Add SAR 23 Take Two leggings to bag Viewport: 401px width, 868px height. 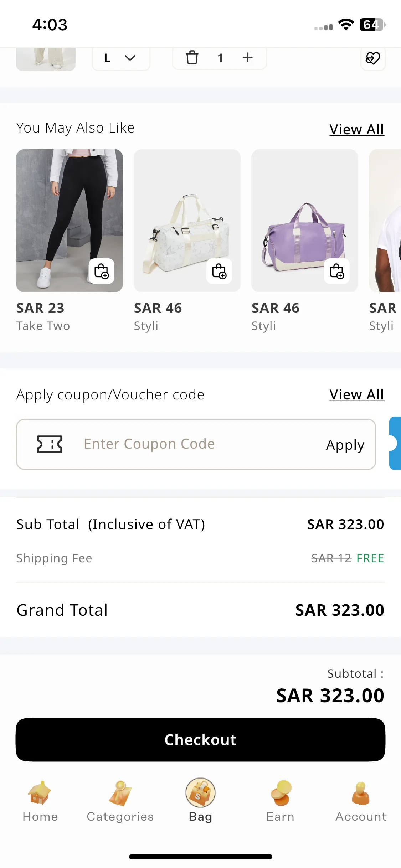click(x=102, y=271)
